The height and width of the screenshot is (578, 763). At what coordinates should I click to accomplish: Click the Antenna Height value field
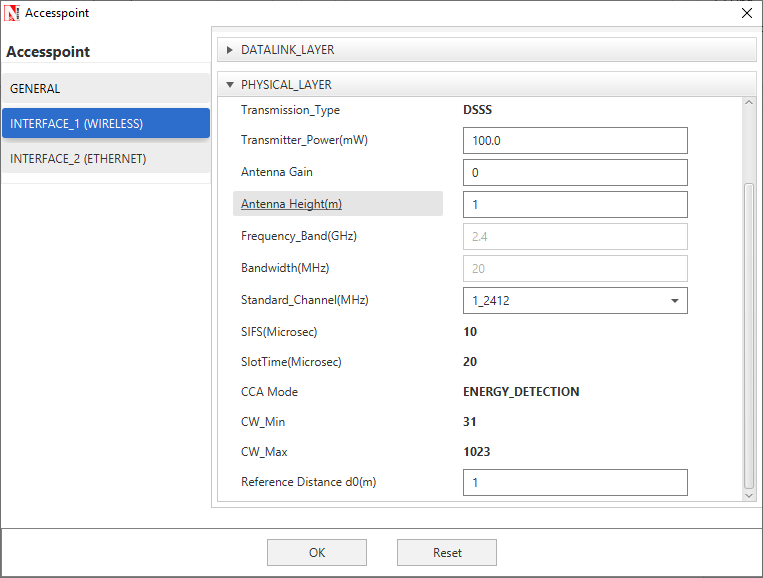575,204
